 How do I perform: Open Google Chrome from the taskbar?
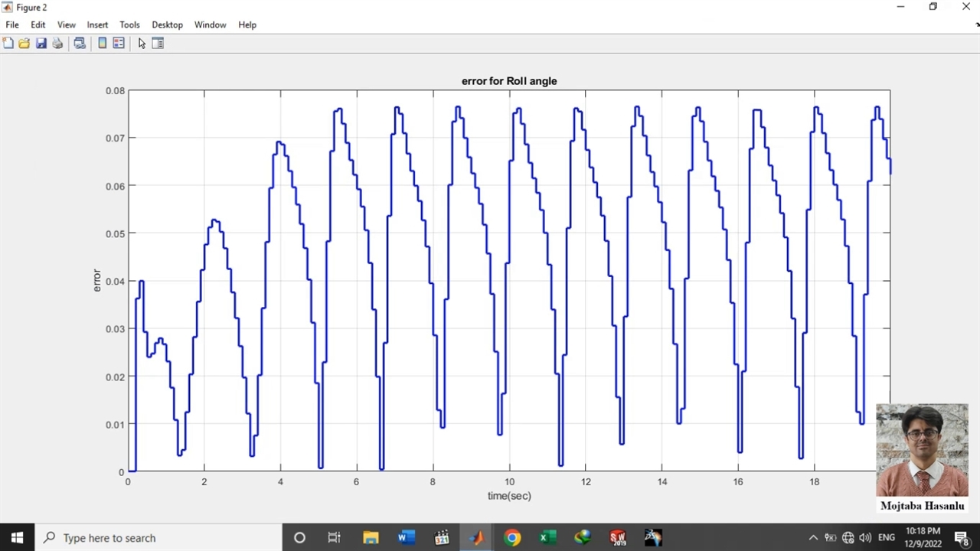[512, 538]
